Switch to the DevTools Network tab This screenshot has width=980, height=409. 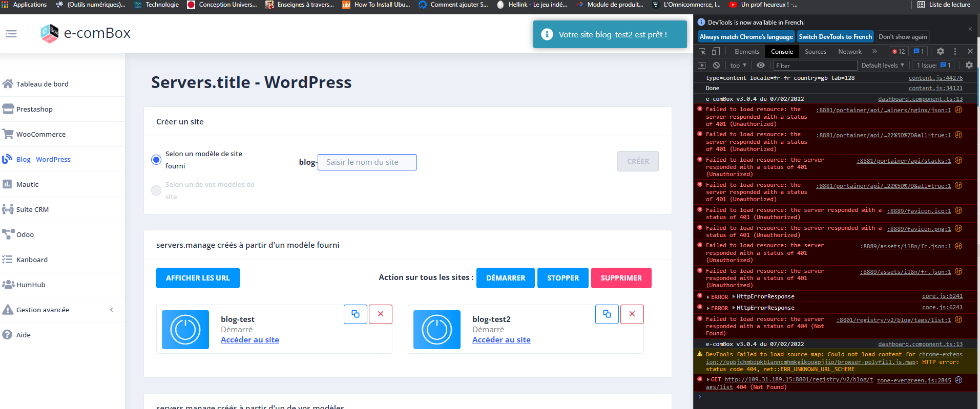pyautogui.click(x=850, y=51)
